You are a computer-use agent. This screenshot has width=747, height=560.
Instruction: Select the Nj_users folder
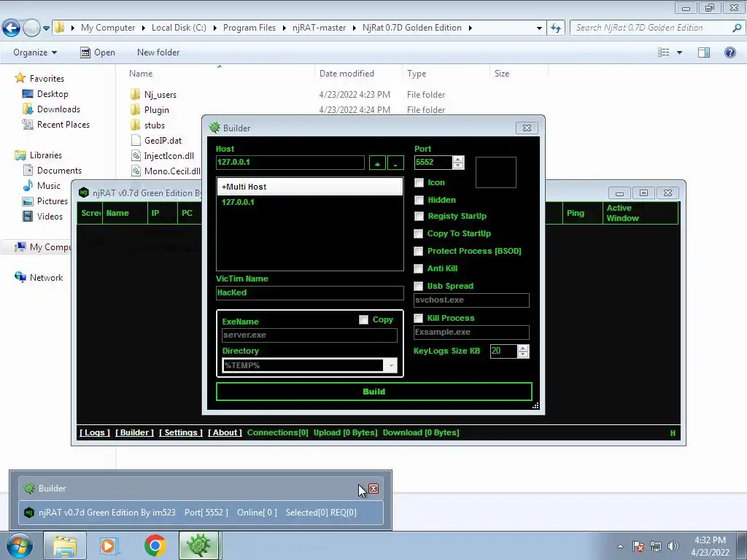(x=160, y=95)
